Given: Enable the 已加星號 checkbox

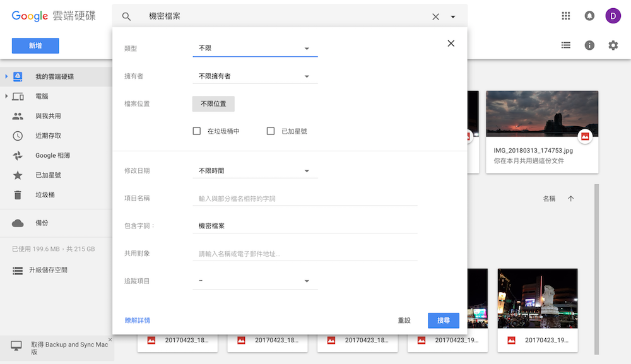Looking at the screenshot, I should pyautogui.click(x=270, y=131).
